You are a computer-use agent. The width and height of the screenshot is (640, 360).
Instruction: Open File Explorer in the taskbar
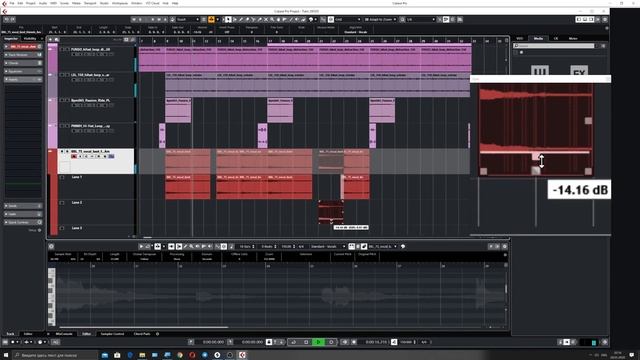[142, 355]
